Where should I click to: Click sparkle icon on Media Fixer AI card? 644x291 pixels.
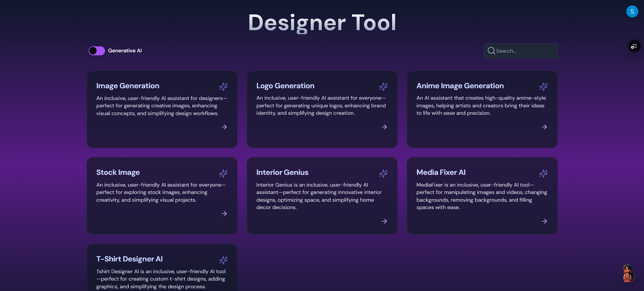[544, 173]
